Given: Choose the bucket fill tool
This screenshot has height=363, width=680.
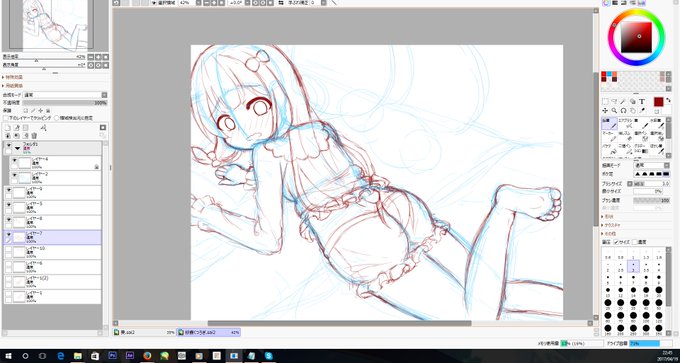Looking at the screenshot, I should [x=609, y=149].
